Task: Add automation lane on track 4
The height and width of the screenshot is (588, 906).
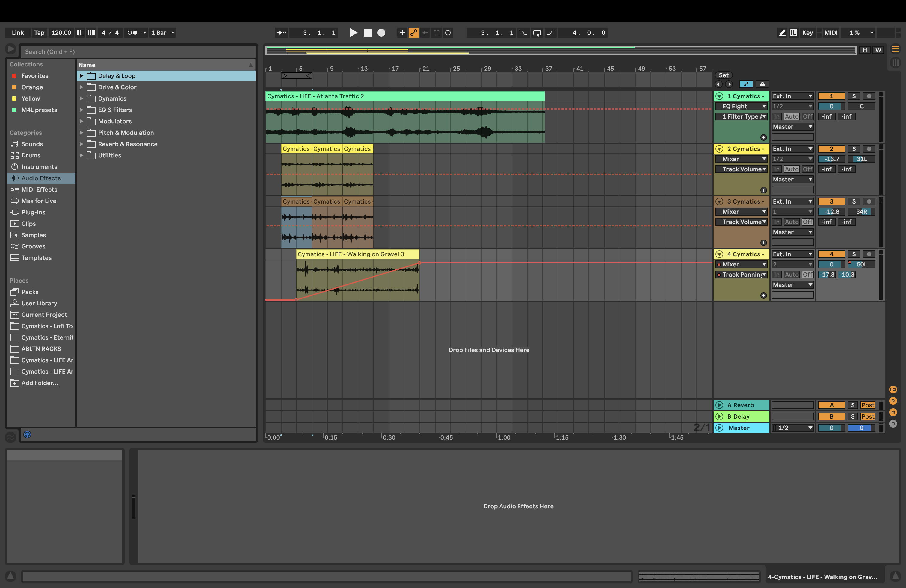Action: tap(763, 295)
